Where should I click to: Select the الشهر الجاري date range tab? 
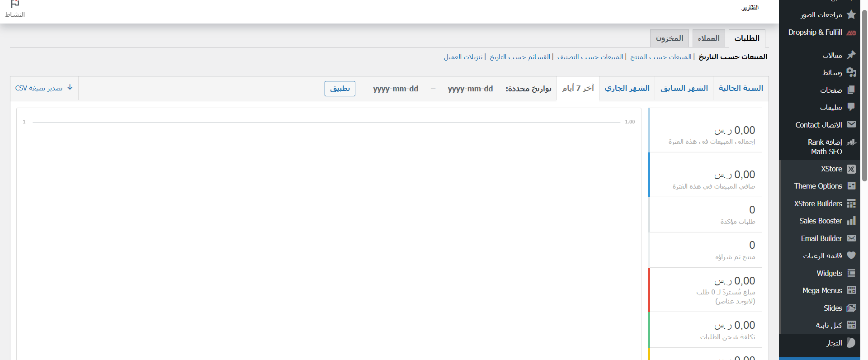click(627, 89)
